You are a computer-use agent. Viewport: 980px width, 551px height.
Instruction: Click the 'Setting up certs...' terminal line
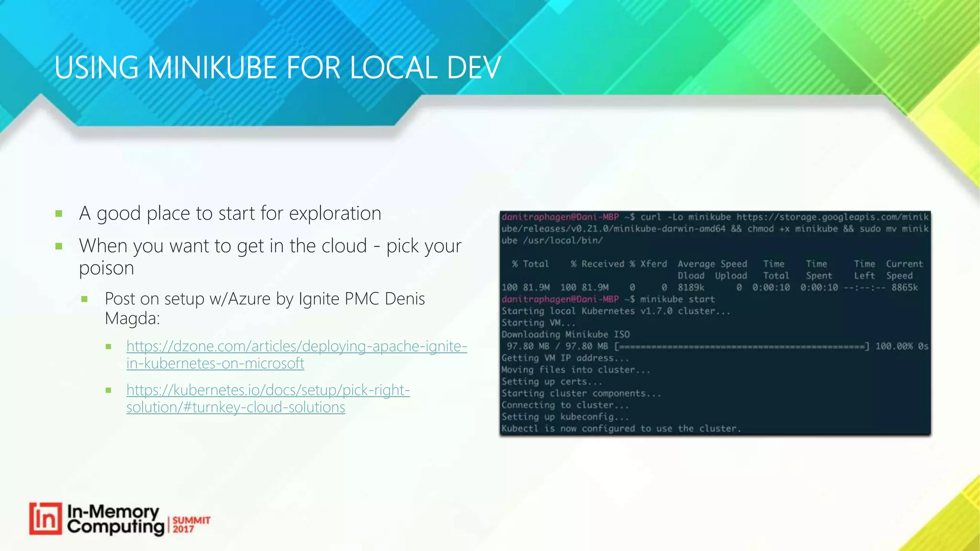coord(552,382)
